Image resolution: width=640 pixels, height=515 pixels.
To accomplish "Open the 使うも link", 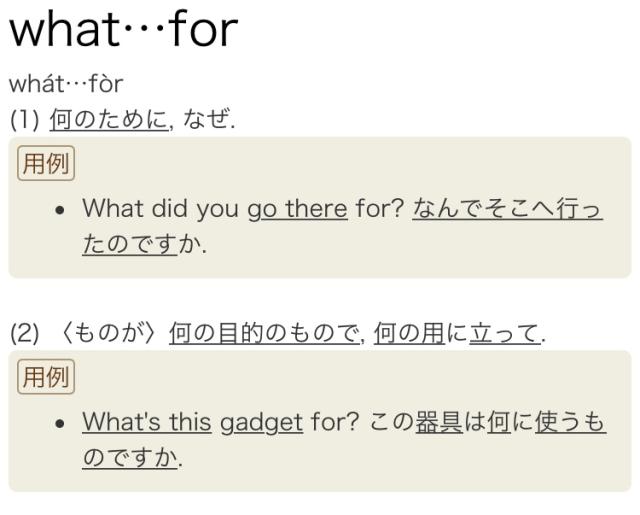I will (570, 422).
